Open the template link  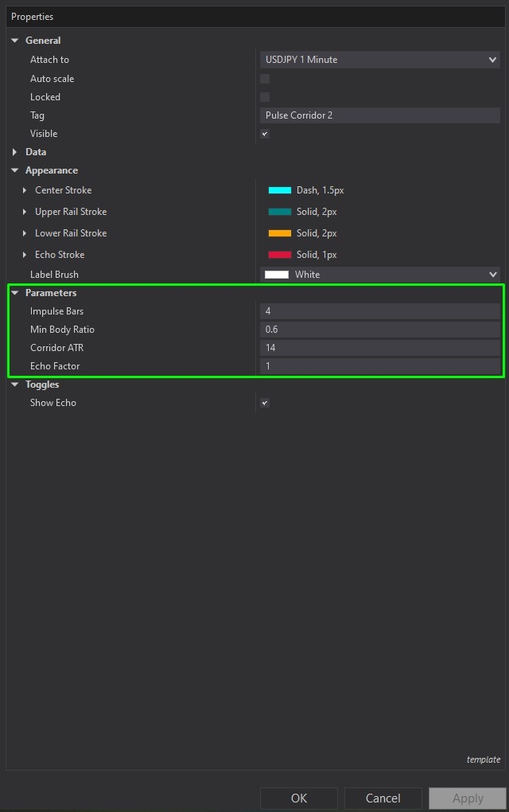click(x=483, y=759)
